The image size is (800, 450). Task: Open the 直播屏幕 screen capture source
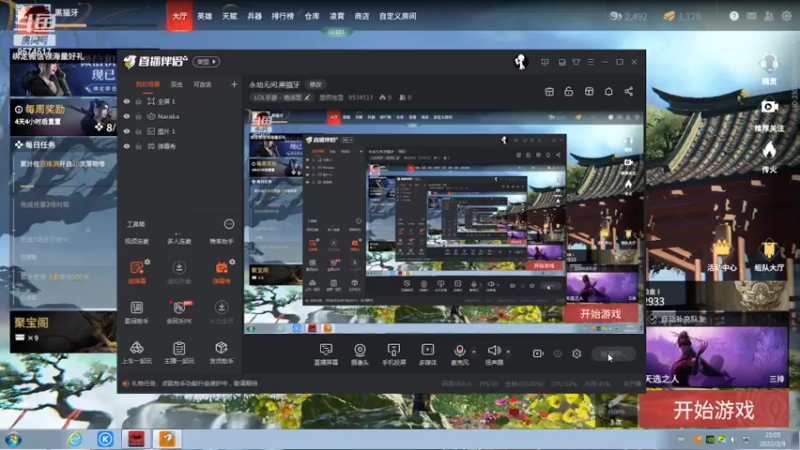[326, 354]
